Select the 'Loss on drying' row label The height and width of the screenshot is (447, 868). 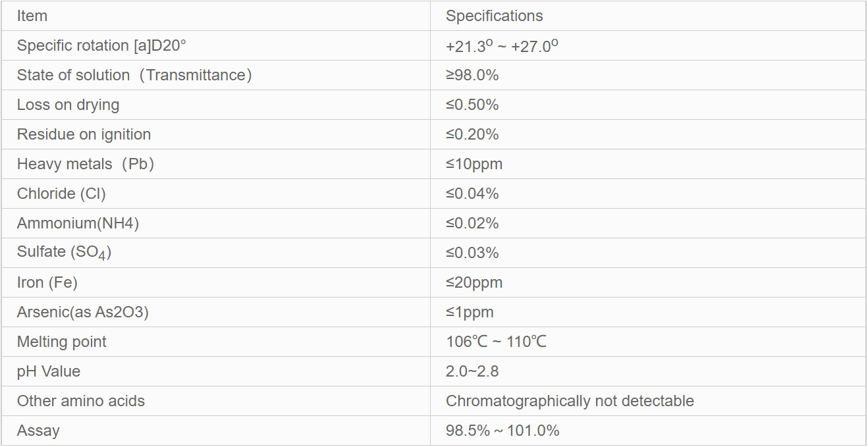68,105
